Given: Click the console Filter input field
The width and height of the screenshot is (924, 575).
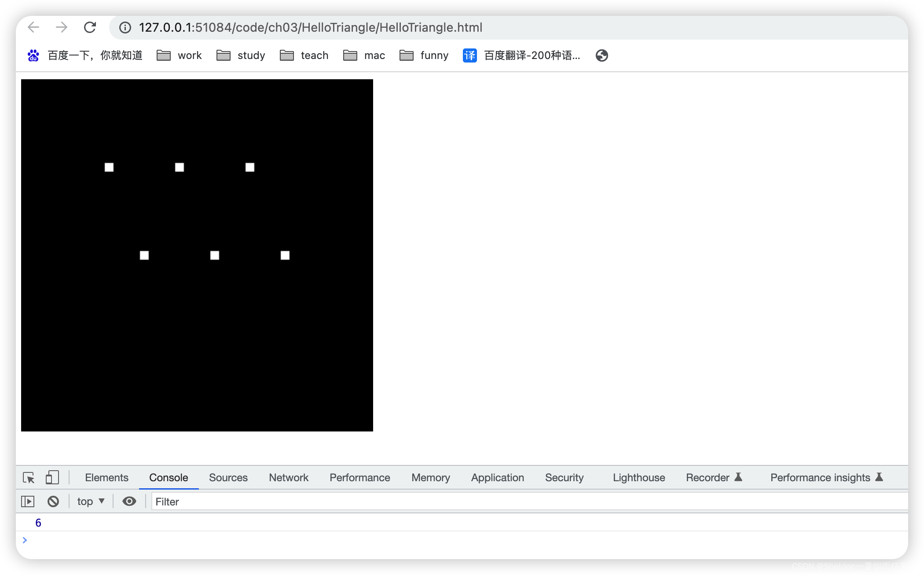Looking at the screenshot, I should click(528, 501).
